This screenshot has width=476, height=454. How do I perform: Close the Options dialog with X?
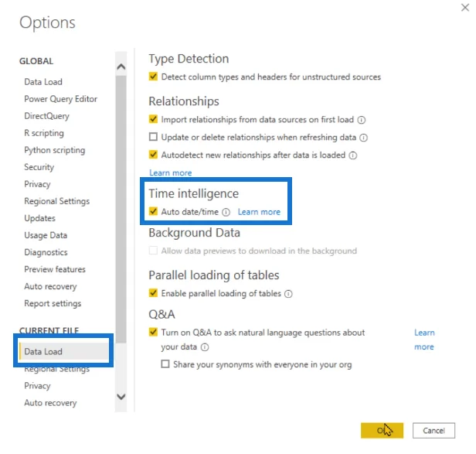(x=465, y=8)
